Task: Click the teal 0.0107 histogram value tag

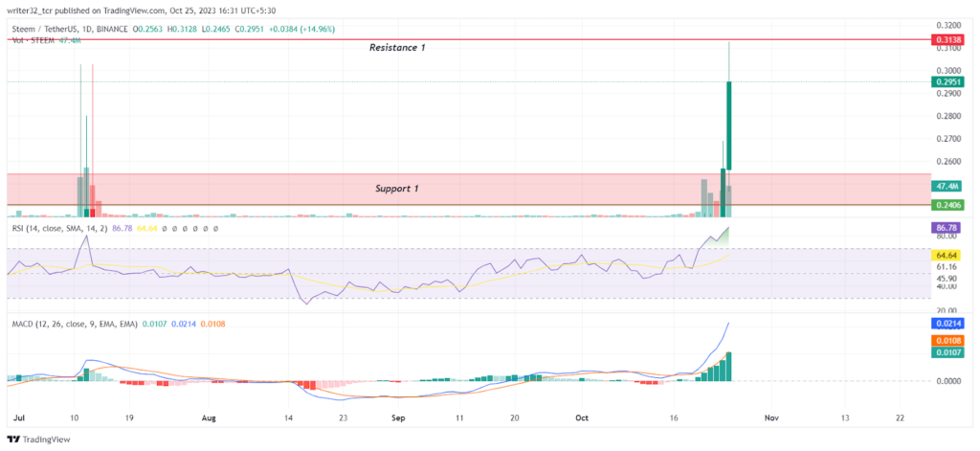Action: click(947, 352)
